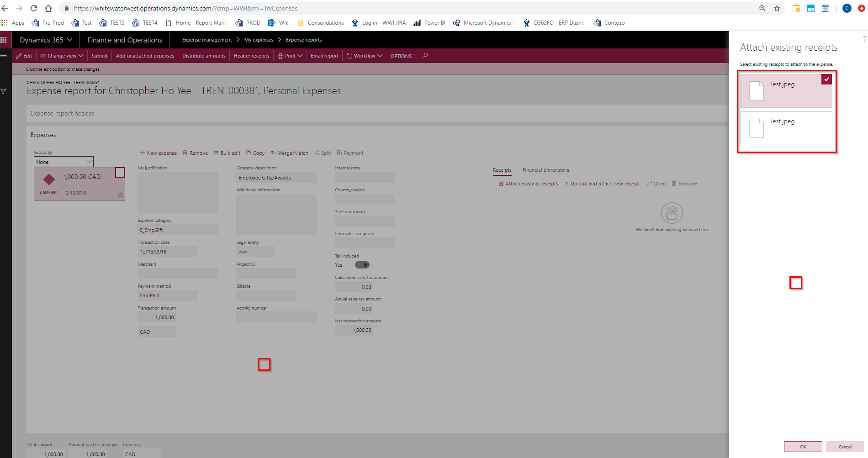Screen dimensions: 868x458
Task: Click Bulk edit
Action: (227, 153)
